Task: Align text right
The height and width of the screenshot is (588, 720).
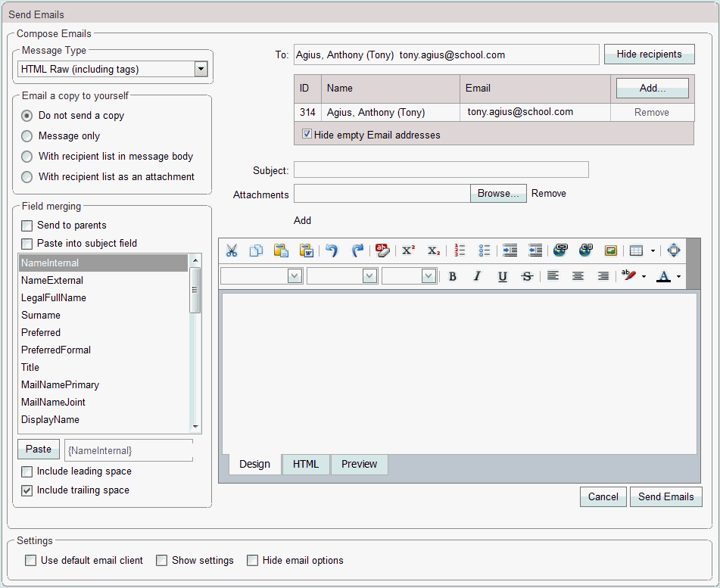Action: [x=603, y=276]
